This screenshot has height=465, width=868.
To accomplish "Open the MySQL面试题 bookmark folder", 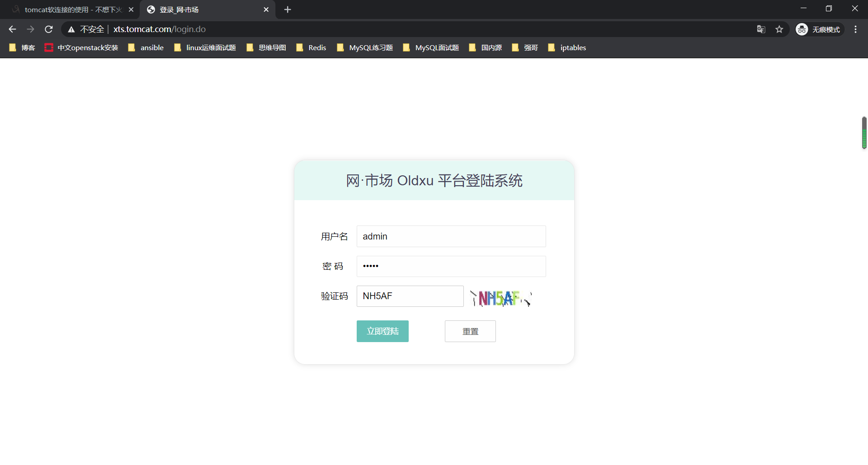I will point(431,48).
